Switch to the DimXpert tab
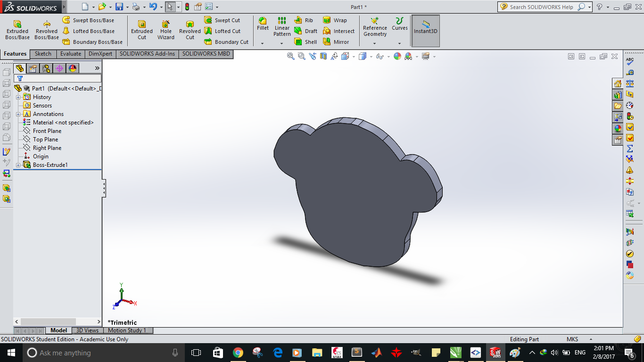The width and height of the screenshot is (644, 362). (100, 54)
